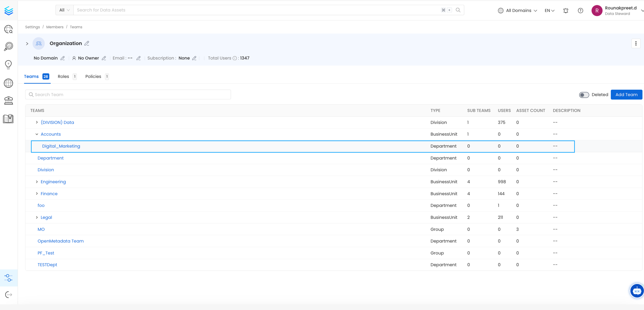Open the Digital_Marketing team link
Image resolution: width=644 pixels, height=310 pixels.
tap(61, 146)
